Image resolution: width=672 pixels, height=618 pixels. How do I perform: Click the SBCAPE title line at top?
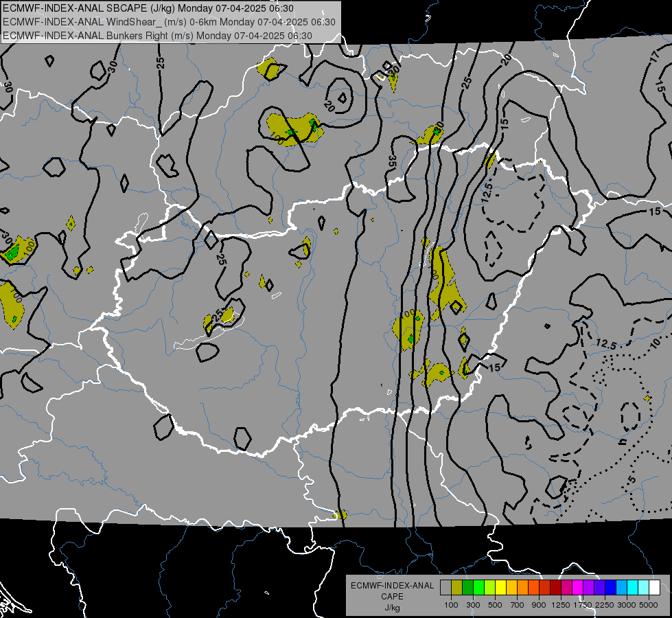(x=148, y=8)
